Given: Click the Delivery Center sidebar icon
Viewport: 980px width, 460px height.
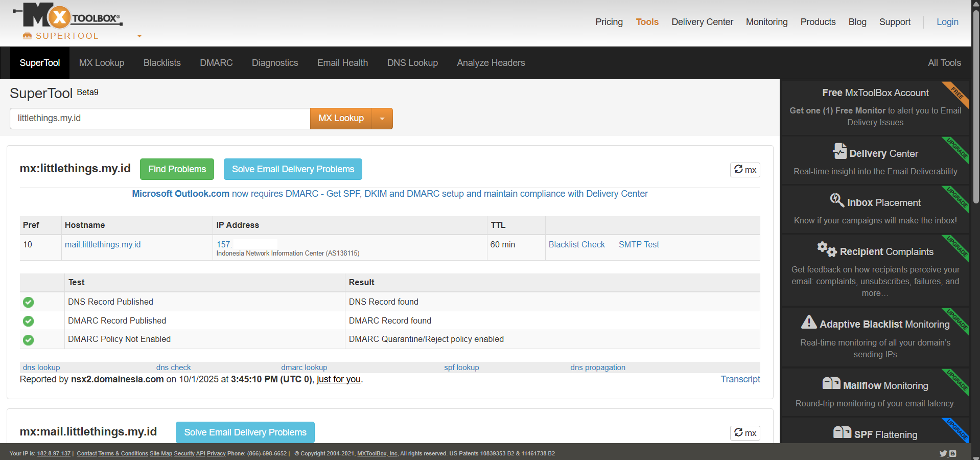Looking at the screenshot, I should click(839, 151).
